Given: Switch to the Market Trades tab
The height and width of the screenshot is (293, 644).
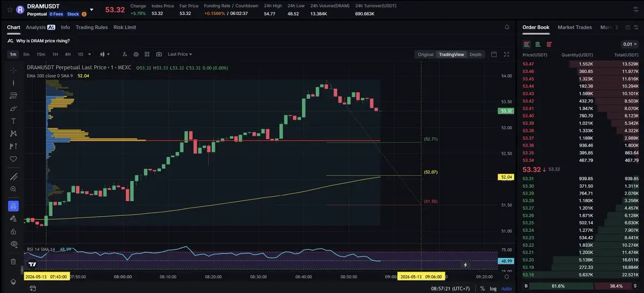Looking at the screenshot, I should (x=575, y=27).
